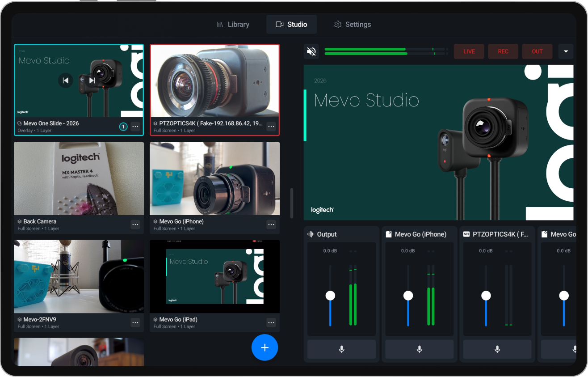Start recording with the REC button
The image size is (588, 377).
click(503, 51)
